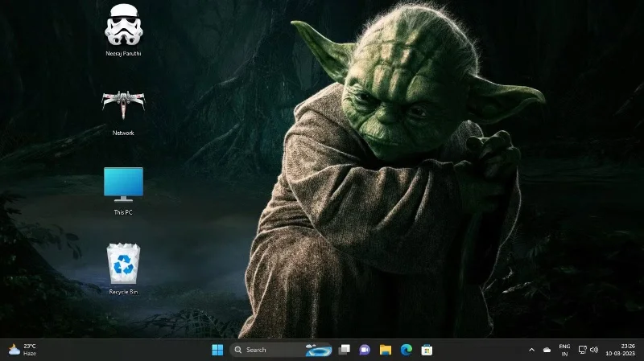Click the search highlight image in Search box

[318, 350]
